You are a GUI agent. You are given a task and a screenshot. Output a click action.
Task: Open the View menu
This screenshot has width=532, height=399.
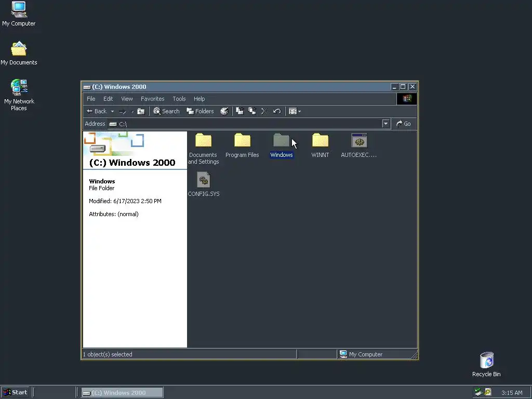127,99
